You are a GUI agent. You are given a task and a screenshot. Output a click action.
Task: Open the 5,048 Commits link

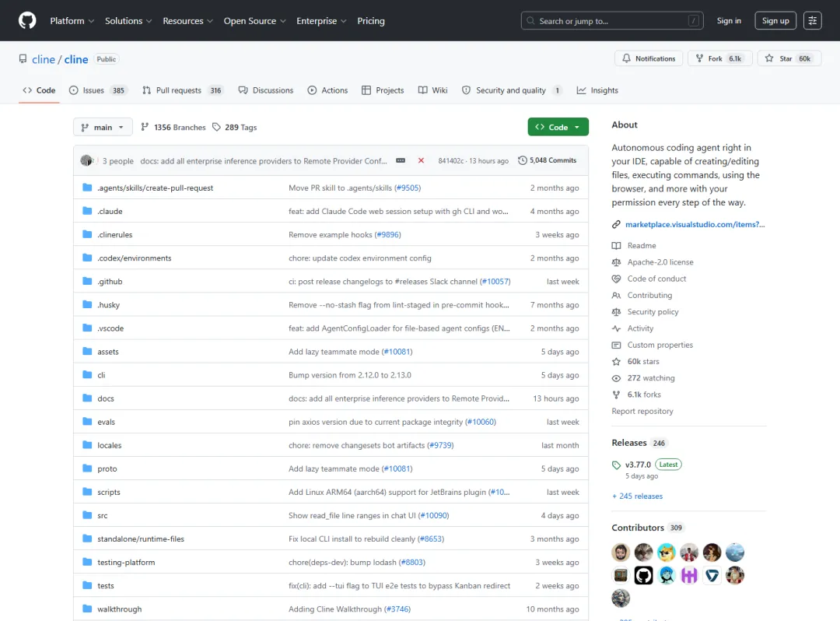(x=547, y=160)
